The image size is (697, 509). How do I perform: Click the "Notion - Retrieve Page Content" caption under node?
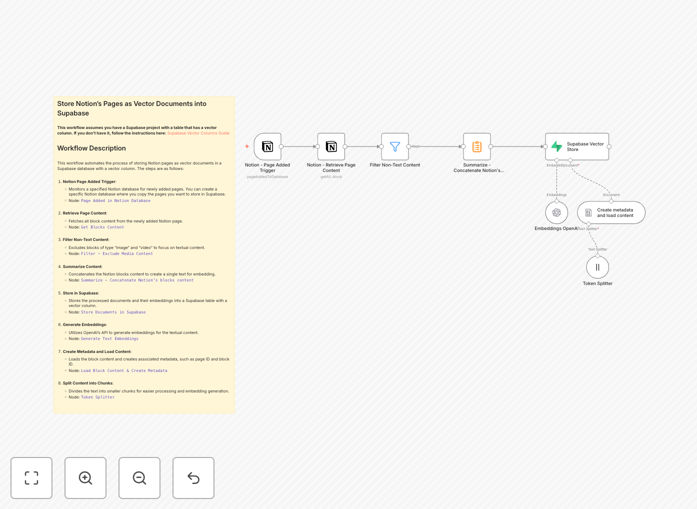tap(331, 168)
